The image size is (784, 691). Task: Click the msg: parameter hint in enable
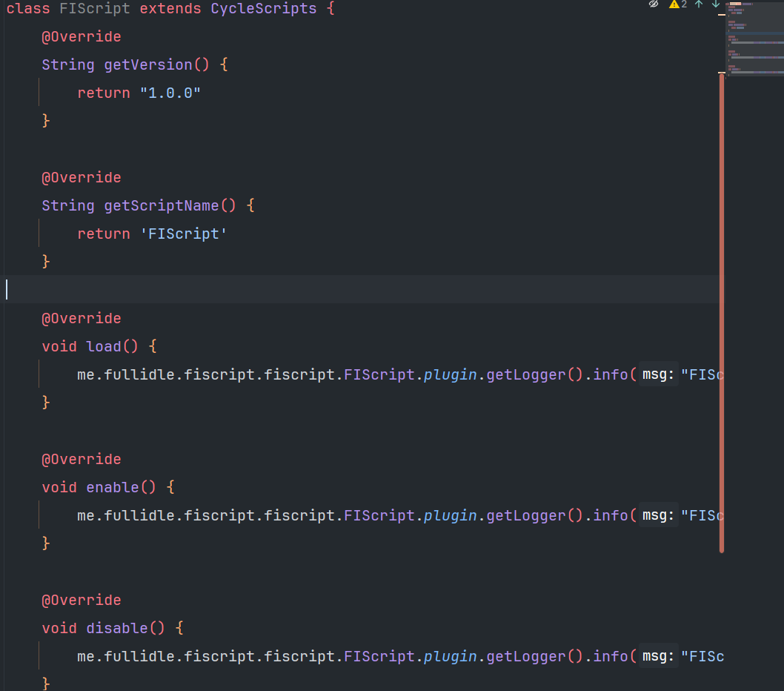658,515
